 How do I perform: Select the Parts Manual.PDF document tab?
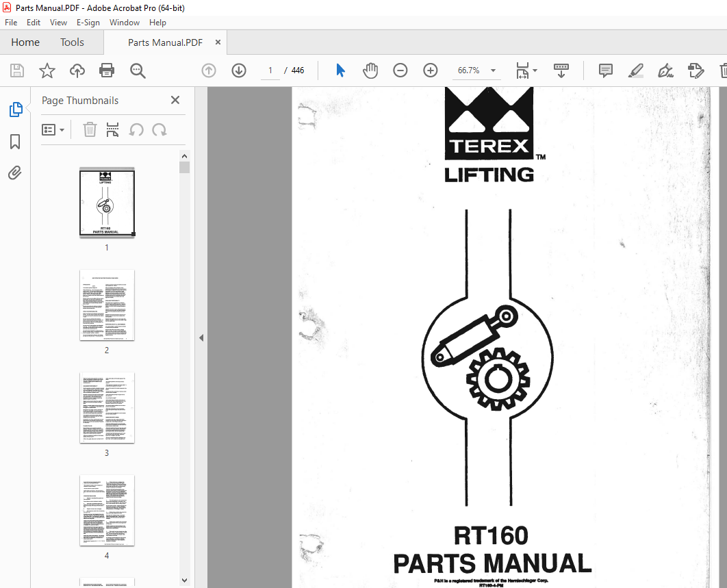[x=165, y=42]
